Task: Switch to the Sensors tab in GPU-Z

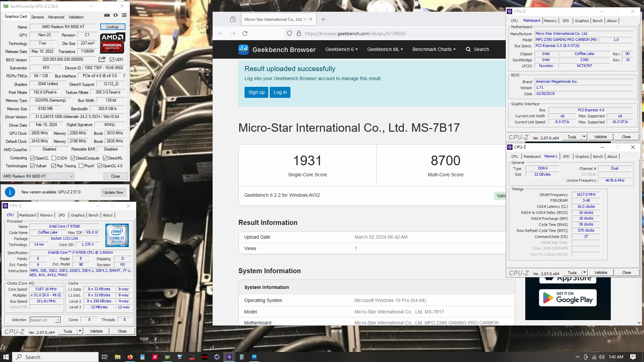Action: click(x=37, y=17)
